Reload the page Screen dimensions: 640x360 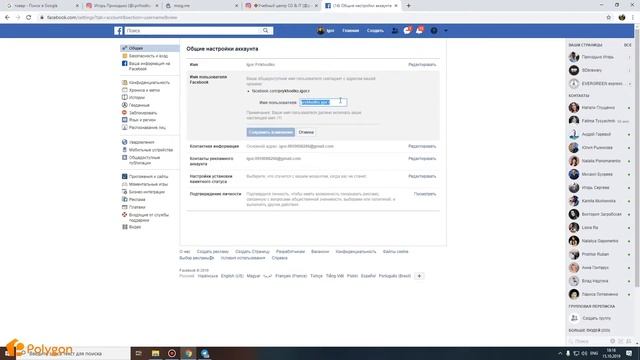coord(29,18)
